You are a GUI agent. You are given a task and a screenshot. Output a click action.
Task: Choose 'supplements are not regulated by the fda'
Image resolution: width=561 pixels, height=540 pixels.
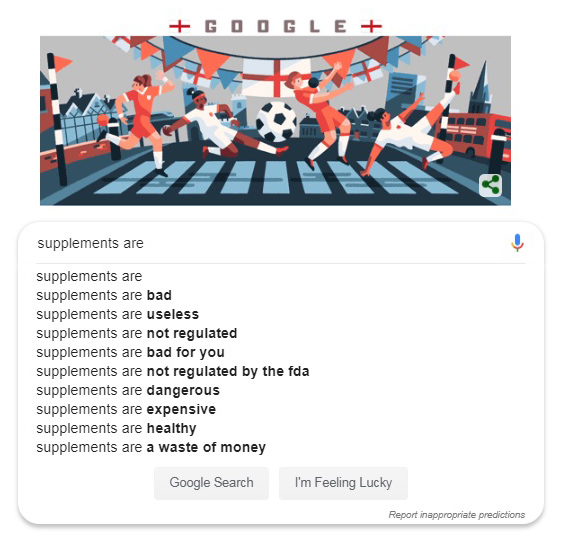173,371
